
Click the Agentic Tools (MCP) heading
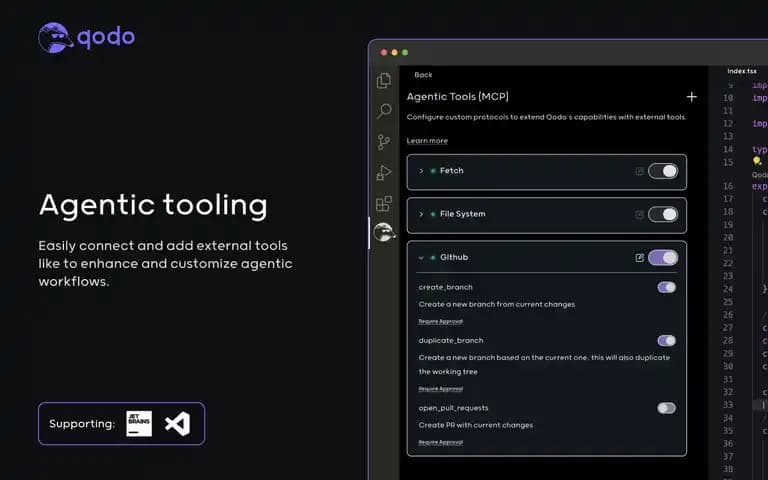tap(457, 96)
